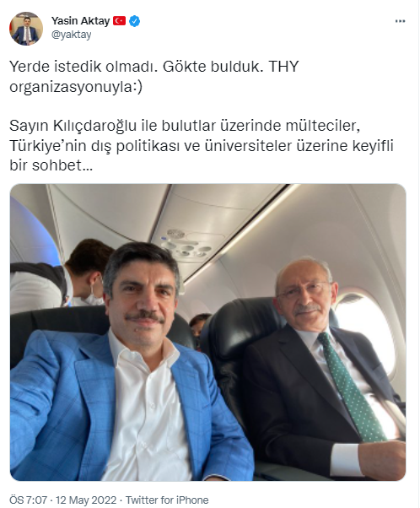Click the word 'mülteciler' in the tweet

coord(323,126)
